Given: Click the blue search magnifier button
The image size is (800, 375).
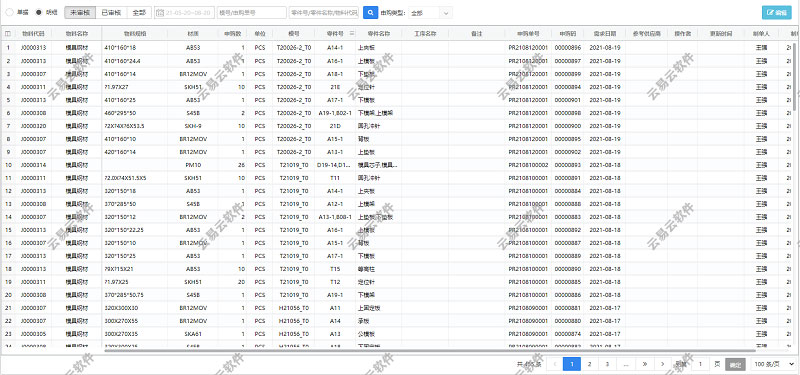Looking at the screenshot, I should [x=370, y=12].
